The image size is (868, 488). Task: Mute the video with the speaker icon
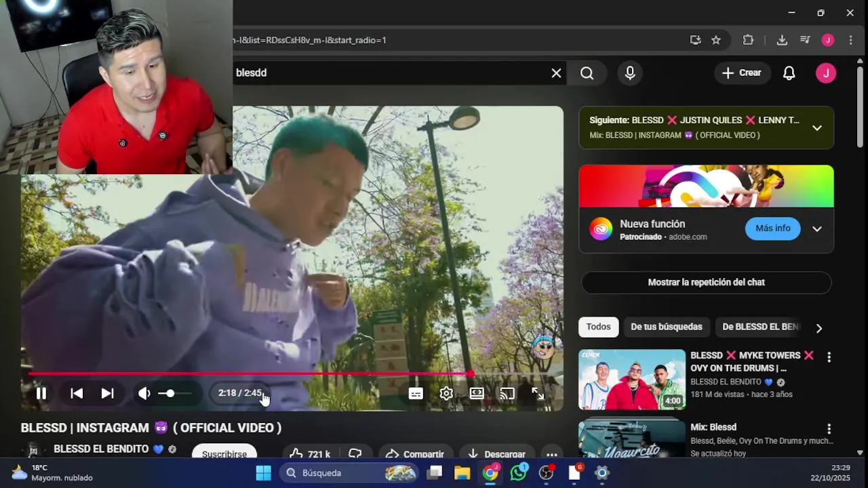[x=144, y=393]
